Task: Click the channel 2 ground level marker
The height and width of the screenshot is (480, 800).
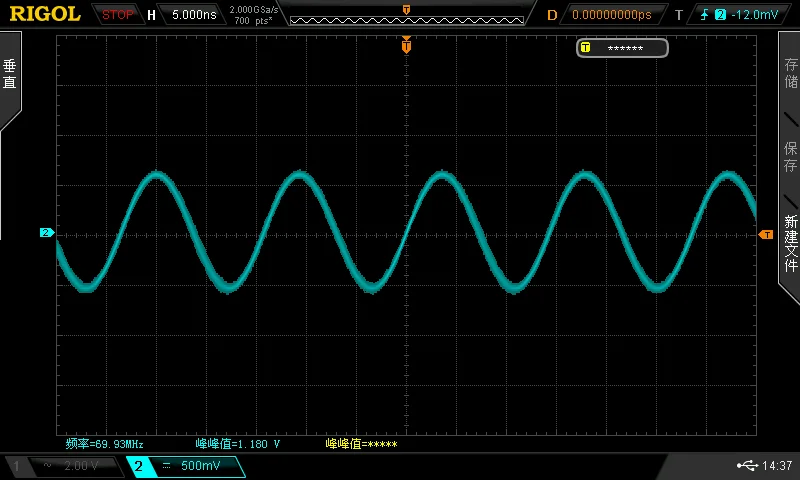Action: point(47,233)
